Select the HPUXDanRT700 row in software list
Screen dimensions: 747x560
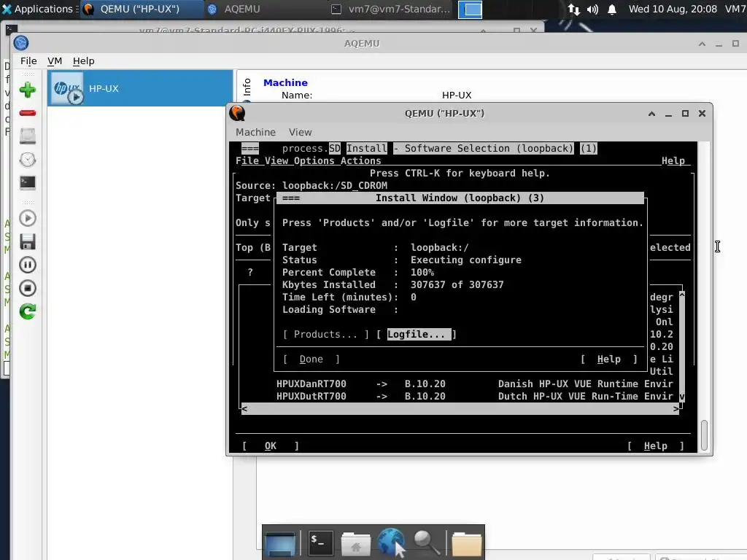pos(474,384)
